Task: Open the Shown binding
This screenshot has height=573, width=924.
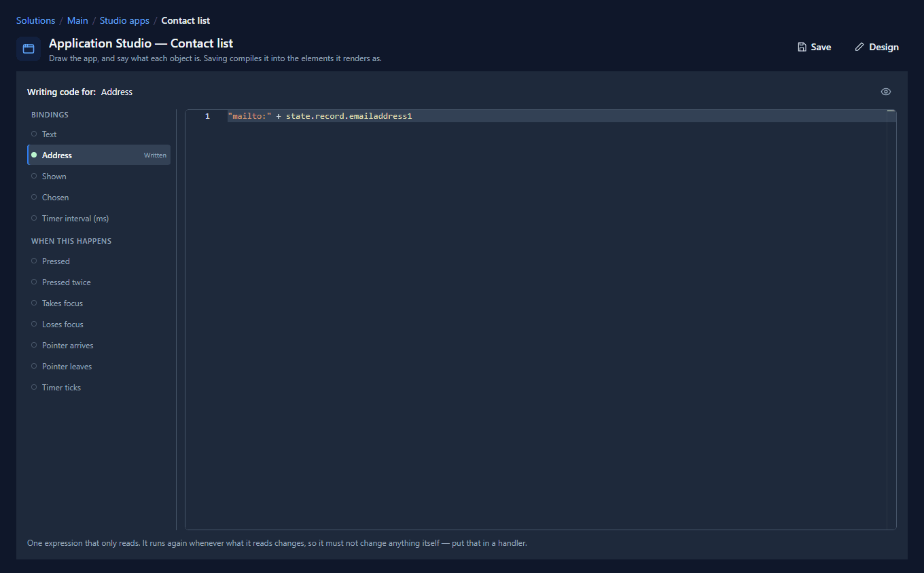Action: point(99,177)
